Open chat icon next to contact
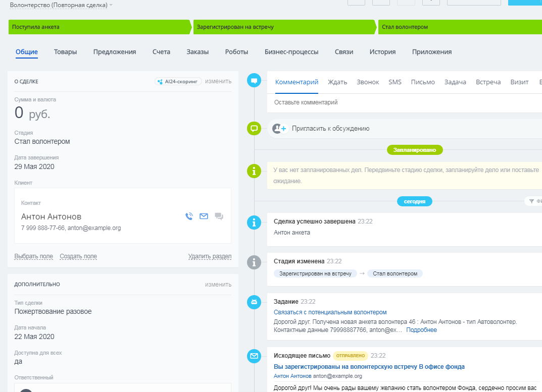 tap(219, 216)
